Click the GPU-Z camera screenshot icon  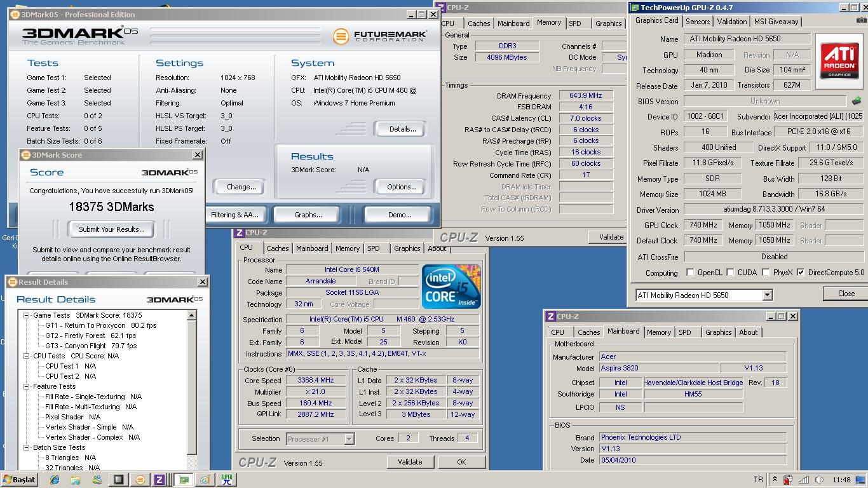click(861, 21)
